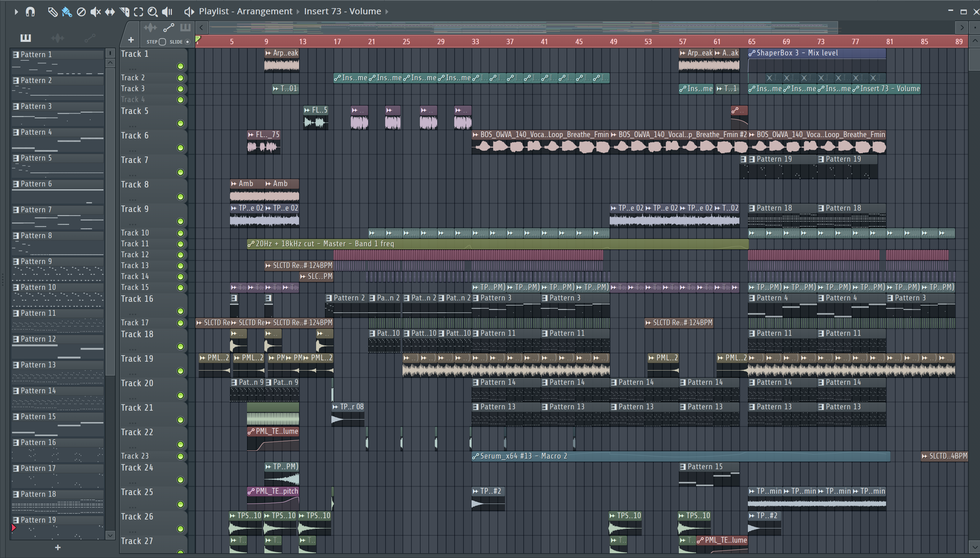Show patterns in the picker panel
Screen dimensions: 980x558
pyautogui.click(x=26, y=37)
